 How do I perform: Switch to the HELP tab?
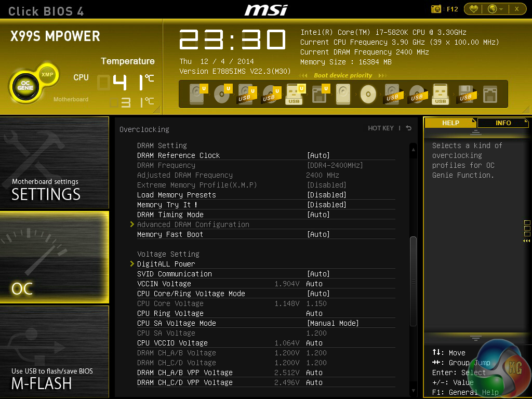pyautogui.click(x=450, y=123)
